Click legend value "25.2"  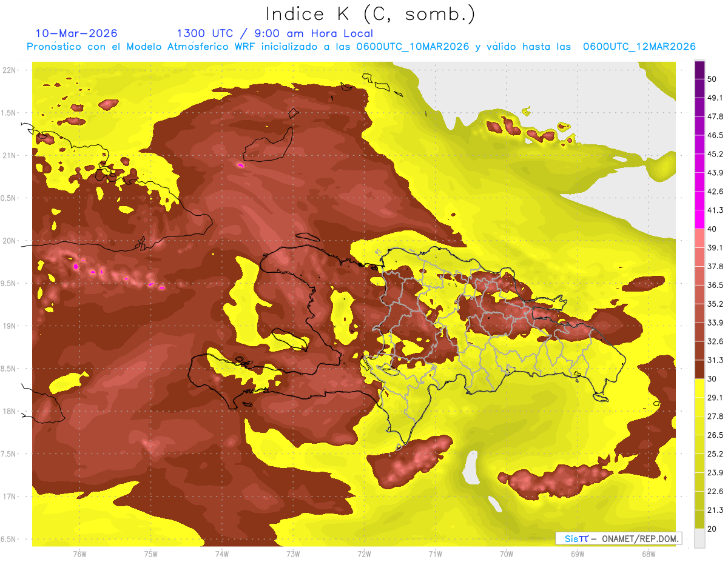[x=715, y=453]
